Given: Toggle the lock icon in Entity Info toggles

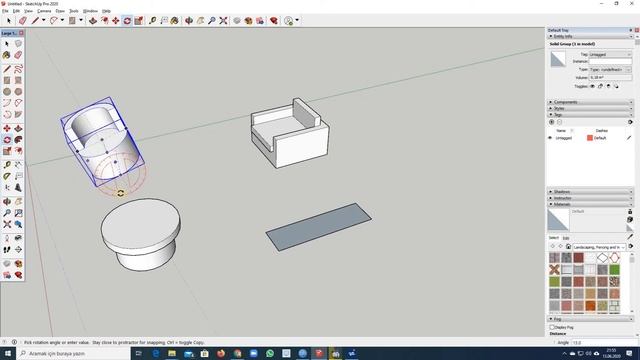Looking at the screenshot, I should [600, 86].
